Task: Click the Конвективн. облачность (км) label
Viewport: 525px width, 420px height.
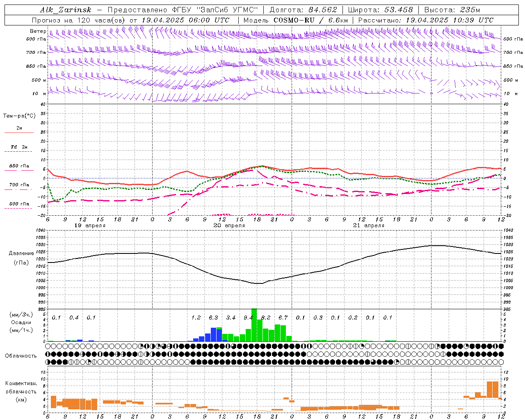Action: (21, 391)
